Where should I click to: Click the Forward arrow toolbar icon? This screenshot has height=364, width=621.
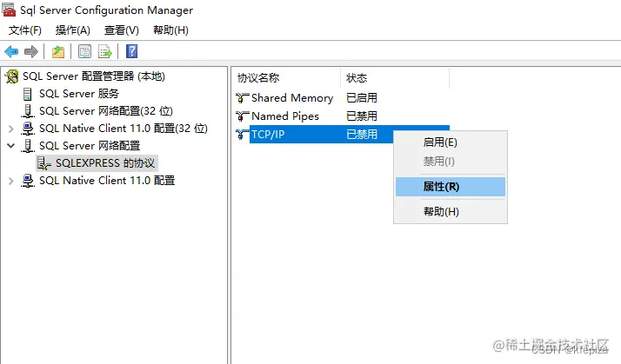pyautogui.click(x=31, y=51)
